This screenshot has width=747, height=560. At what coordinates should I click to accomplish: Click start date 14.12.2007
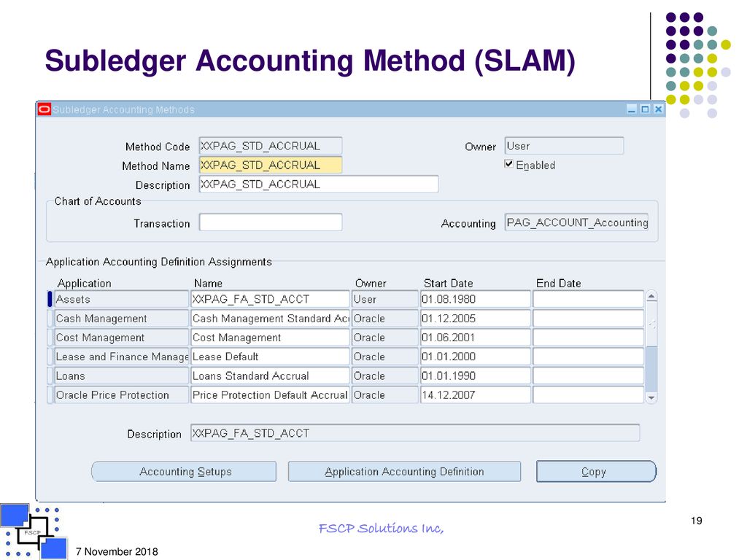click(x=475, y=394)
